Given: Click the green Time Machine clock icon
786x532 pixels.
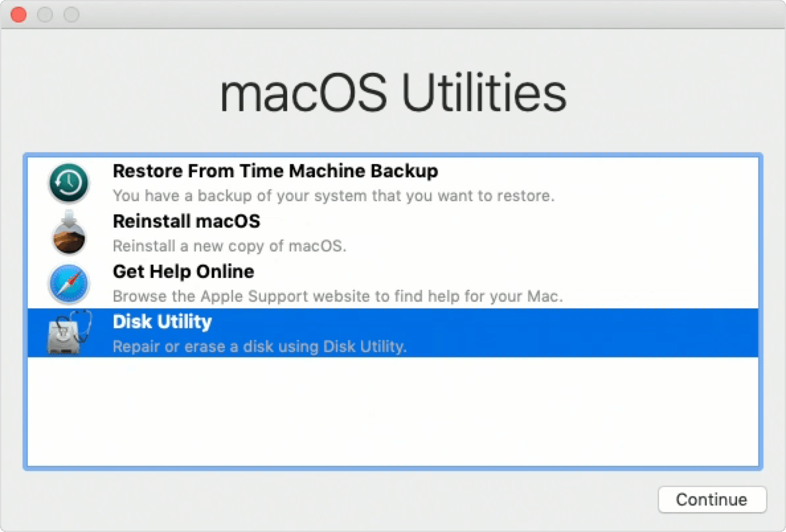Looking at the screenshot, I should click(x=69, y=183).
